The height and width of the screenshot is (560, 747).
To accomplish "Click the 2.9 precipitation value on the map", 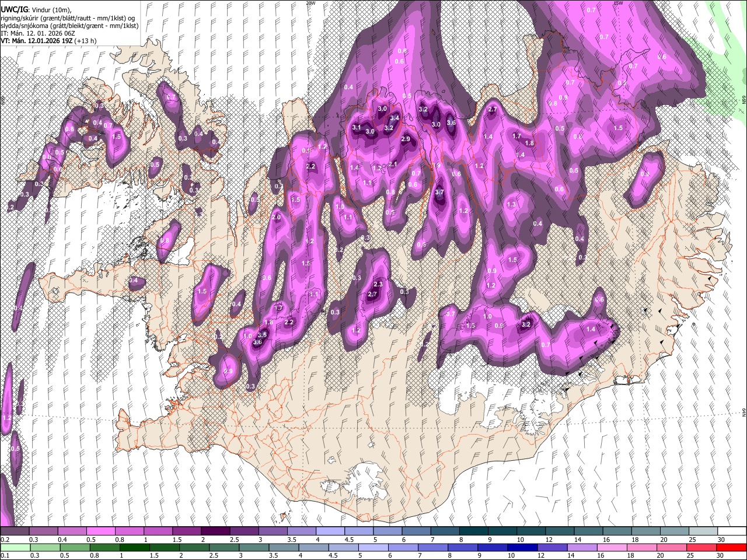I will click(x=406, y=139).
